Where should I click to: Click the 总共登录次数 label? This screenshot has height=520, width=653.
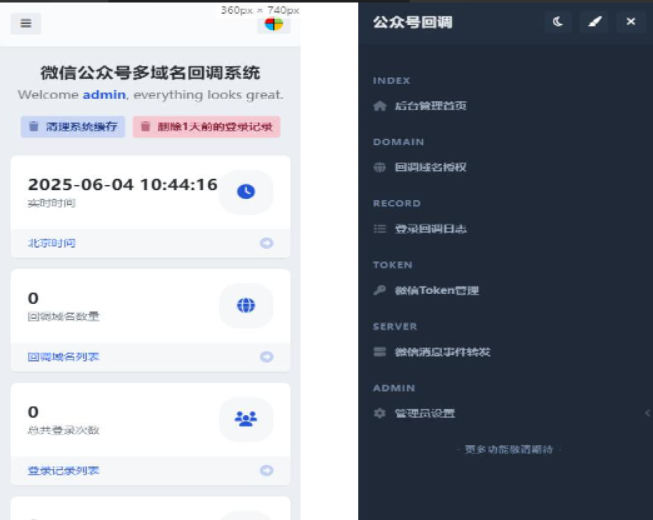tap(63, 430)
